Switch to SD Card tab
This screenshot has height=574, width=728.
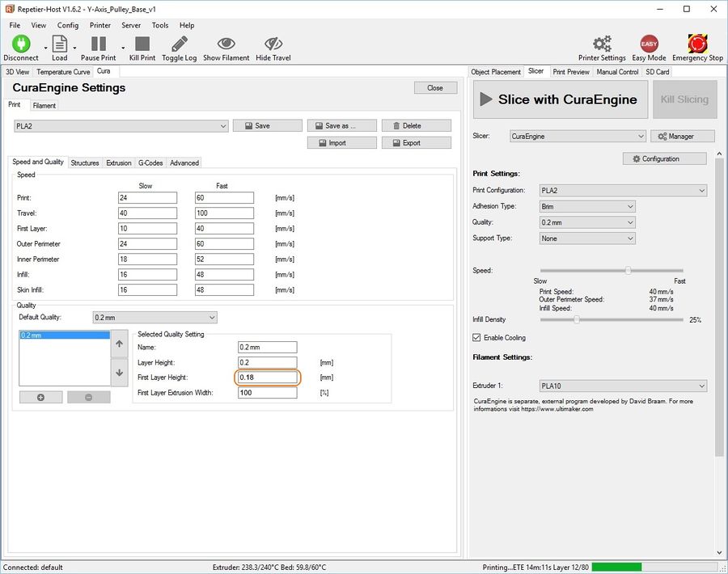[x=658, y=72]
